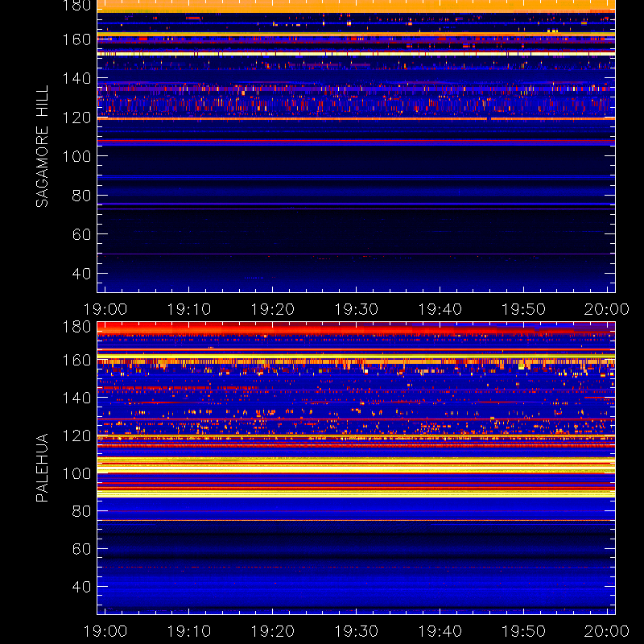Choose 140 frequency label on Palehua axis
644x644 pixels.
[76, 398]
